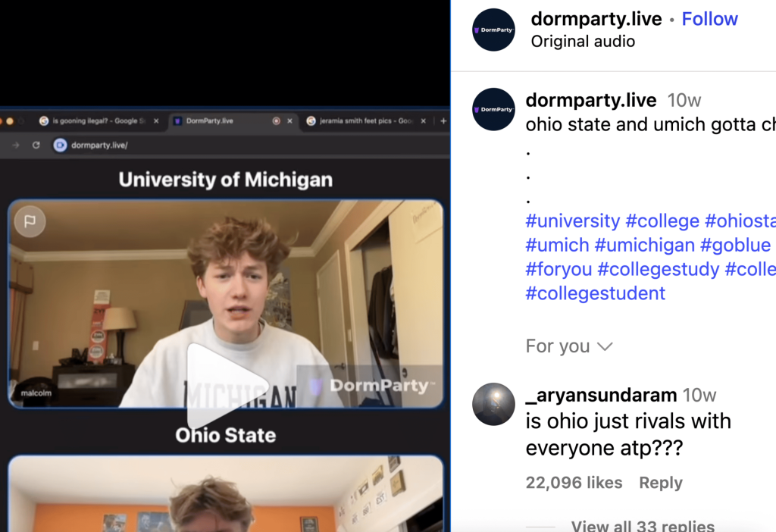
Task: Follow the dormparty.live account
Action: click(x=709, y=19)
